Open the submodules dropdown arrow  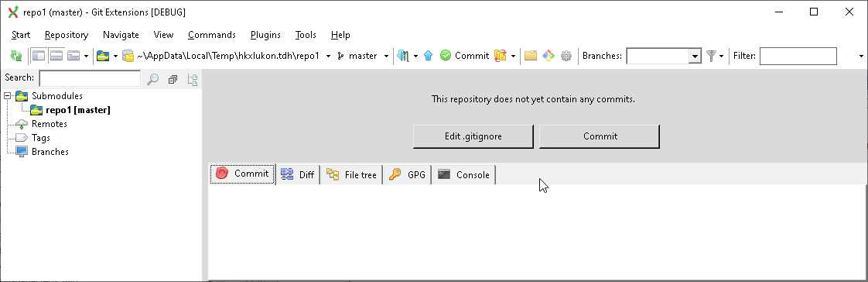click(x=115, y=56)
